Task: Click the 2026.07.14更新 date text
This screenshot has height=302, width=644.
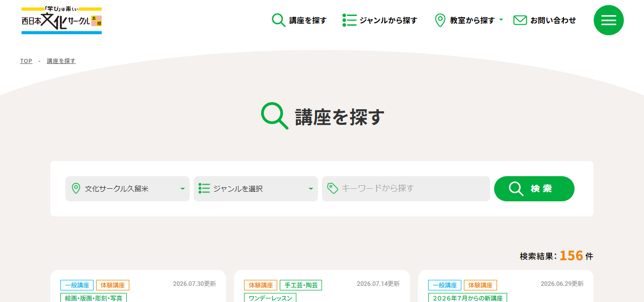Action: click(x=378, y=284)
